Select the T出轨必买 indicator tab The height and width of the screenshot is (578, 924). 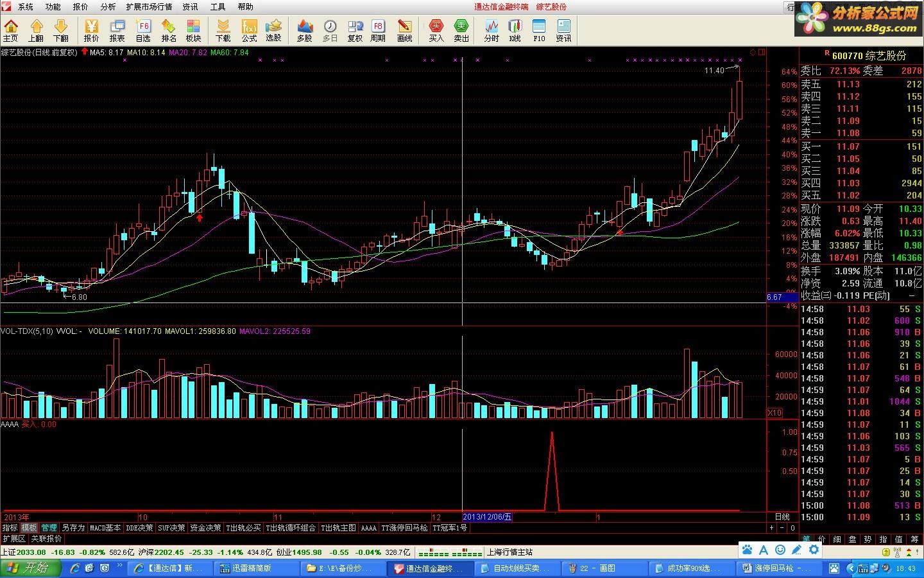click(243, 527)
